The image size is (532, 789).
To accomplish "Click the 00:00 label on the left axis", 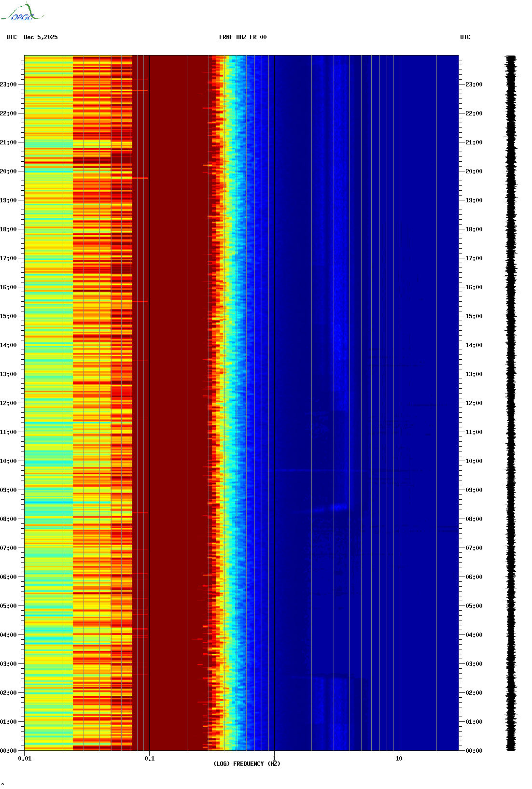I will [x=8, y=751].
